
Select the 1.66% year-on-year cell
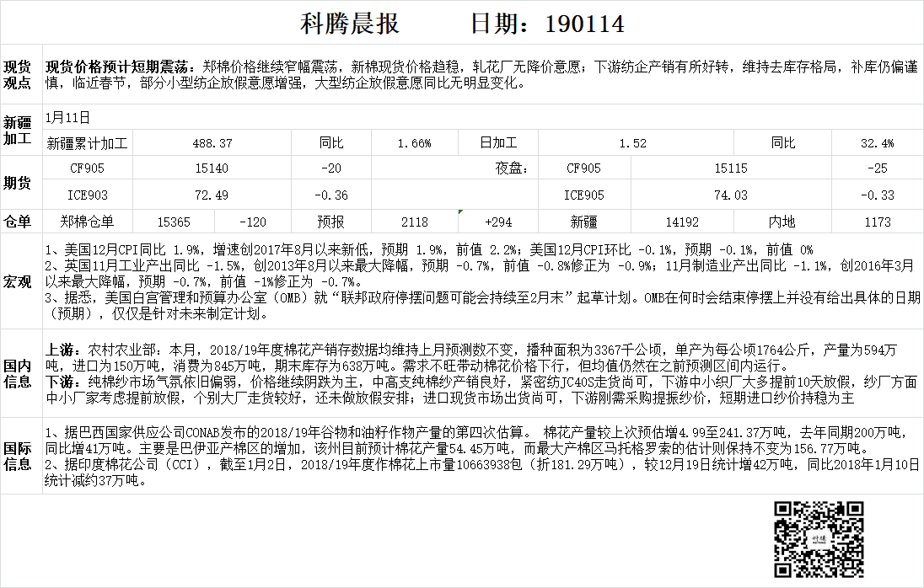(415, 143)
